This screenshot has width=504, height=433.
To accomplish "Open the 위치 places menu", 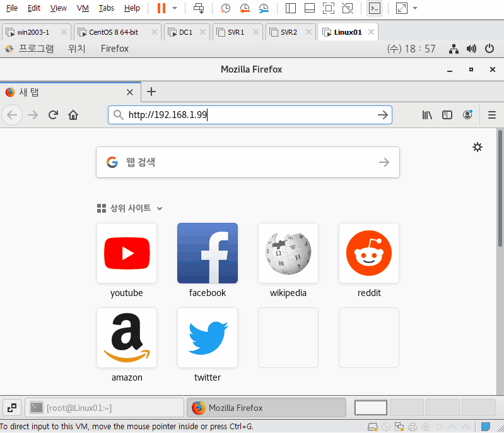I will tap(76, 49).
